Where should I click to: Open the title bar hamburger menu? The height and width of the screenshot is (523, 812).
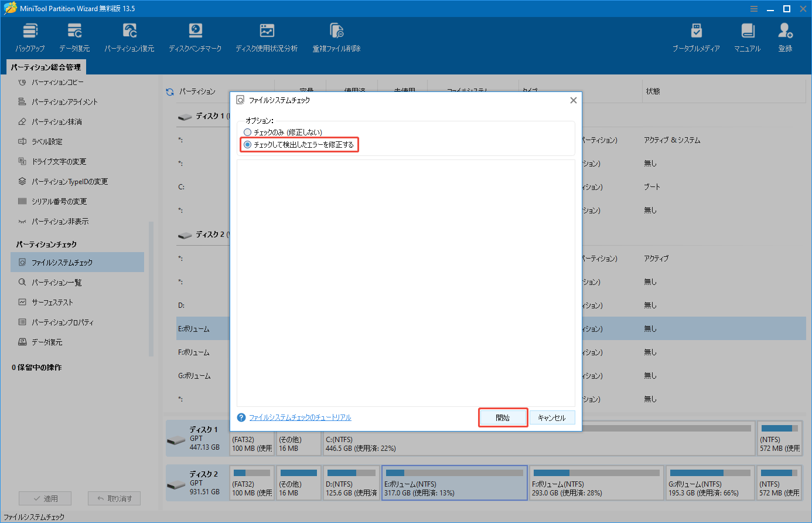click(x=753, y=9)
